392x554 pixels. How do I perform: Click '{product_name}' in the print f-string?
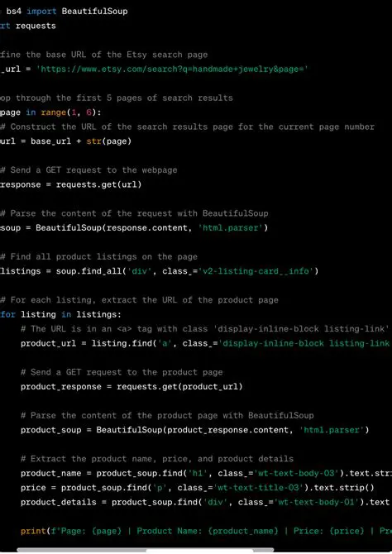[243, 531]
